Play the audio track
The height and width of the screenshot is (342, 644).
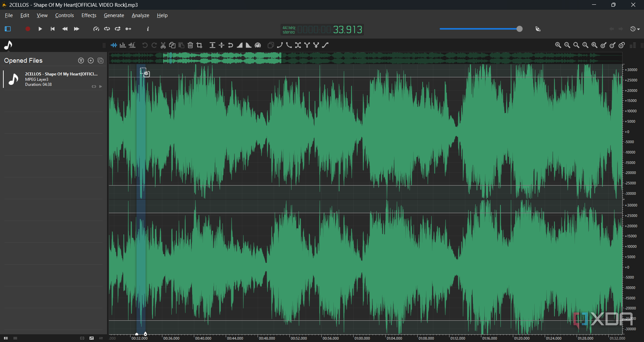click(x=40, y=29)
